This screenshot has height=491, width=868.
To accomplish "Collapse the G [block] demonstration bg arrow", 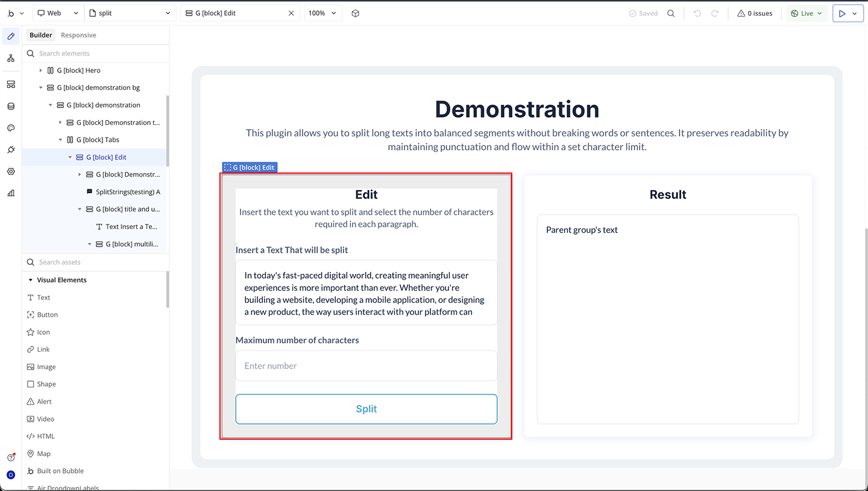I will [41, 87].
